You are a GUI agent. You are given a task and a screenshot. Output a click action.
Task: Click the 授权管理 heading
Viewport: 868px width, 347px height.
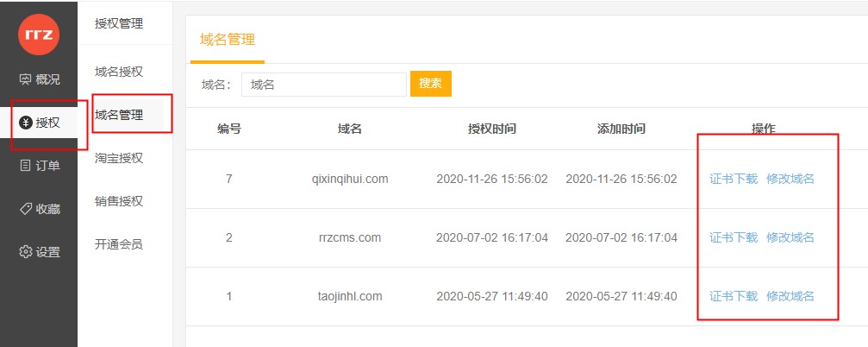pyautogui.click(x=119, y=23)
